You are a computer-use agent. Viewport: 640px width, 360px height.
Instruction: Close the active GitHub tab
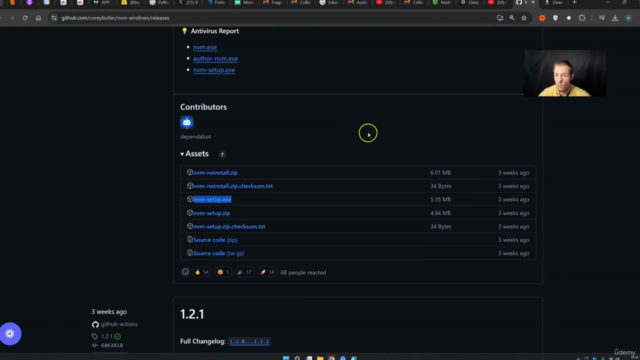(x=533, y=2)
